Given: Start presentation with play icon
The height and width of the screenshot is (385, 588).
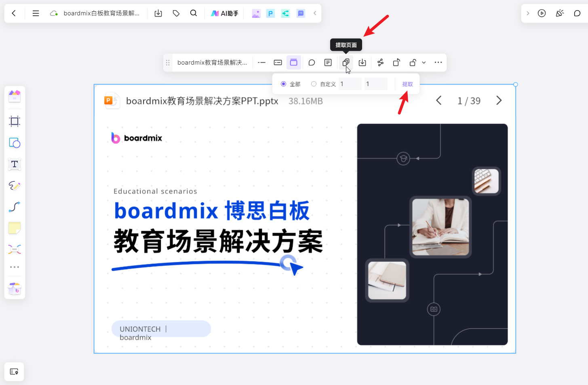Looking at the screenshot, I should pyautogui.click(x=542, y=13).
